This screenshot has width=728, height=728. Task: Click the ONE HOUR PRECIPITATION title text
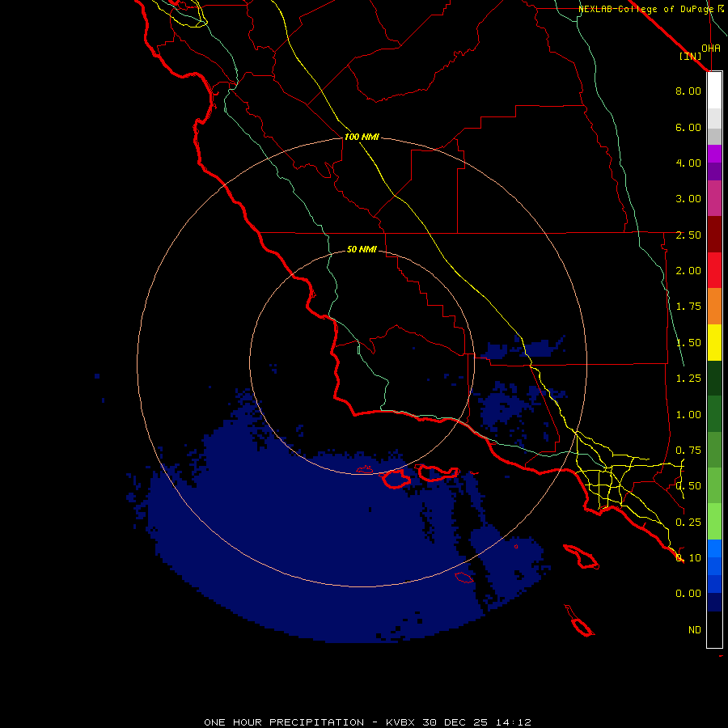[284, 722]
